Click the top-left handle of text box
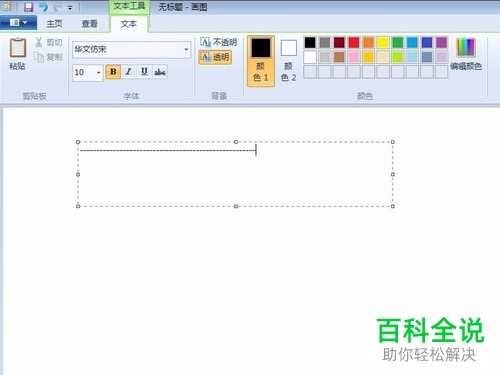 point(78,142)
